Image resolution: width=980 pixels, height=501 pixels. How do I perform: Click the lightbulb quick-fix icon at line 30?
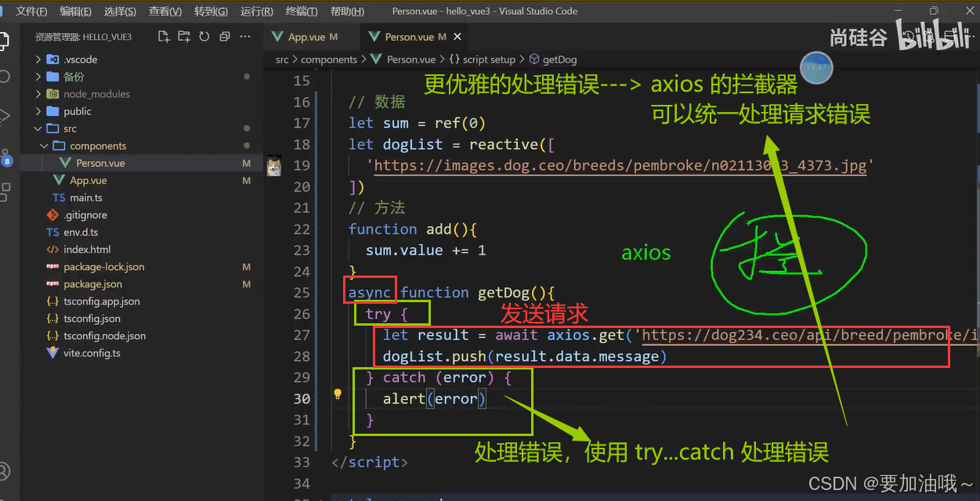point(338,395)
